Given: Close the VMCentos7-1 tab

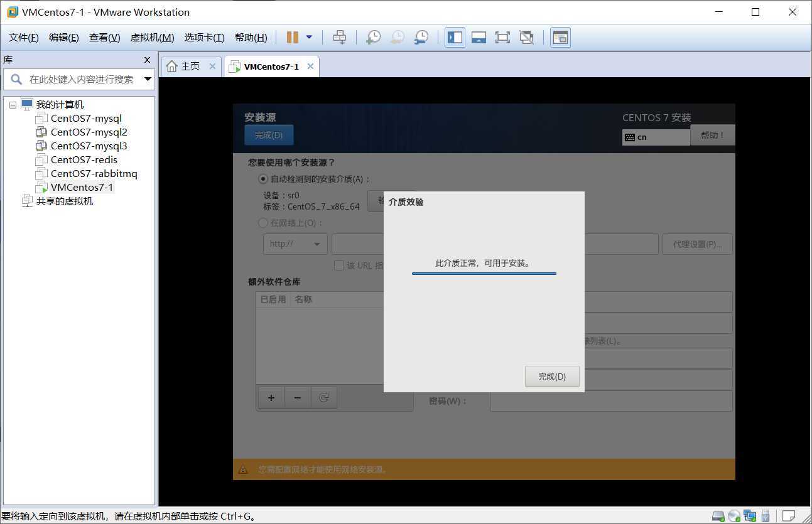Looking at the screenshot, I should (x=310, y=66).
